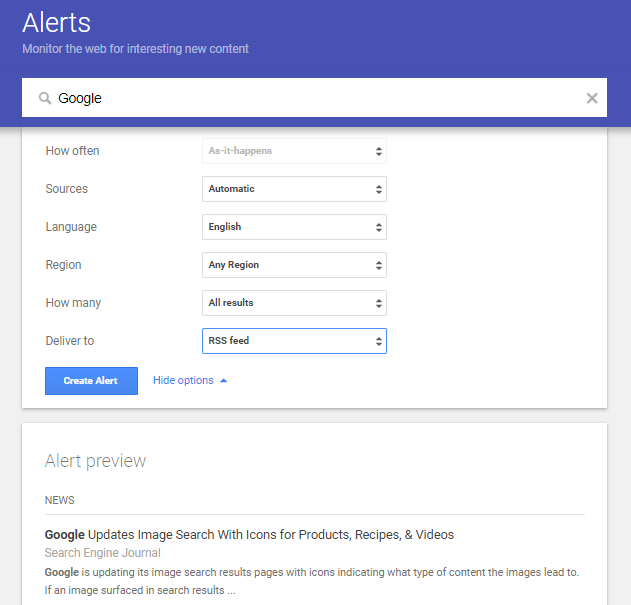Click the Hide options link
Image resolution: width=631 pixels, height=605 pixels.
[183, 381]
